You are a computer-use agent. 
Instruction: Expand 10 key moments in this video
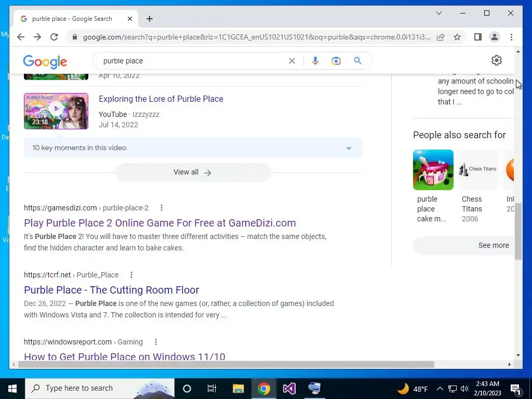pos(193,148)
